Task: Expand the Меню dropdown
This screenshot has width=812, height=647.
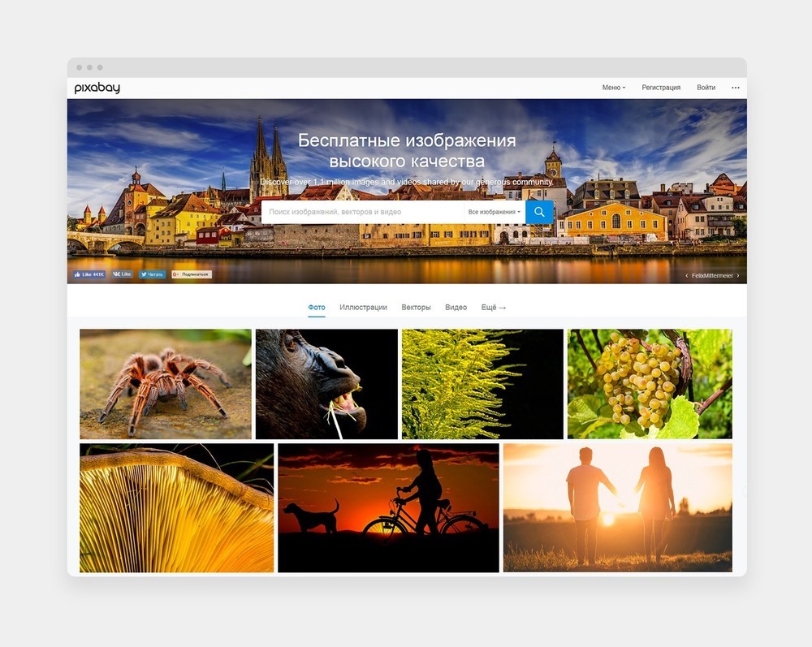Action: click(x=613, y=88)
